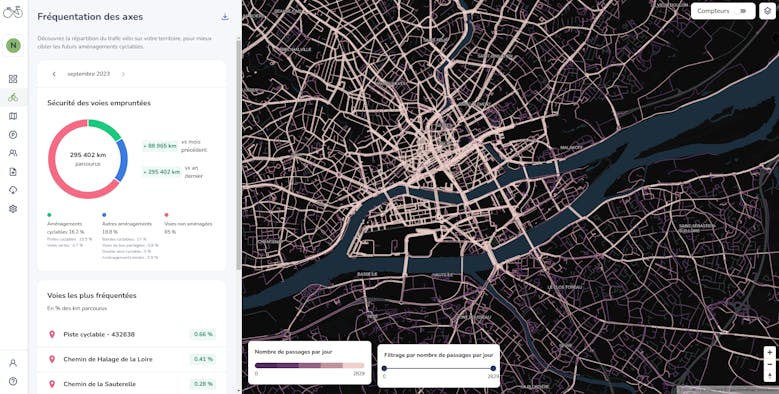Click the + 295 402 km comparison badge
779x394 pixels.
click(162, 172)
